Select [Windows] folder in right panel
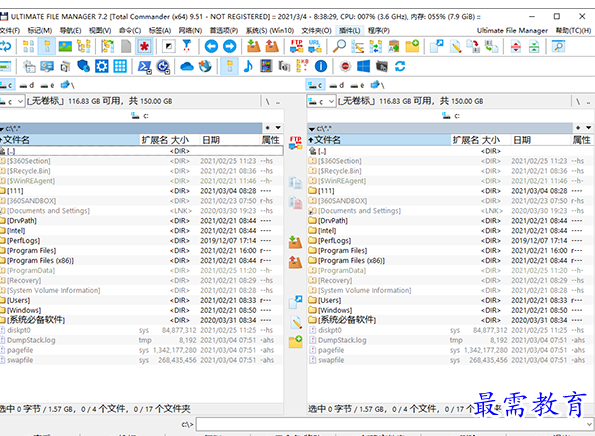The image size is (595, 436). click(450, 310)
